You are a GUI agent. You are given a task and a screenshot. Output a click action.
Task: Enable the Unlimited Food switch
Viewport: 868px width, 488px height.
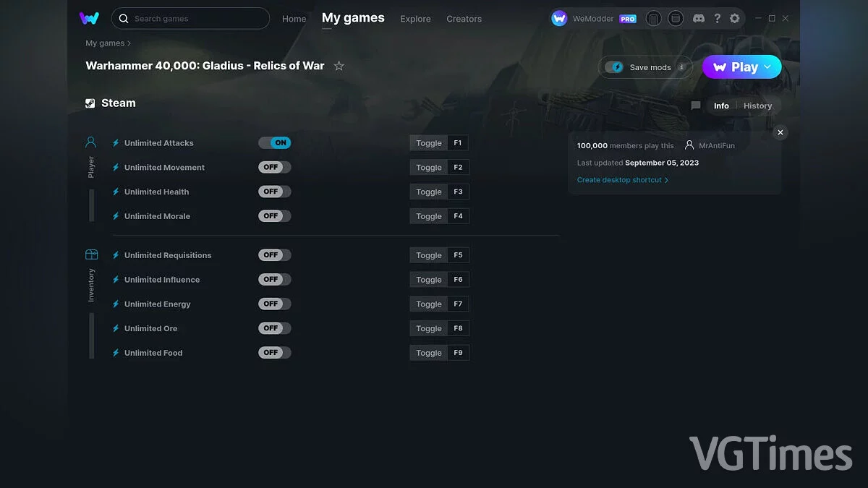pos(275,353)
